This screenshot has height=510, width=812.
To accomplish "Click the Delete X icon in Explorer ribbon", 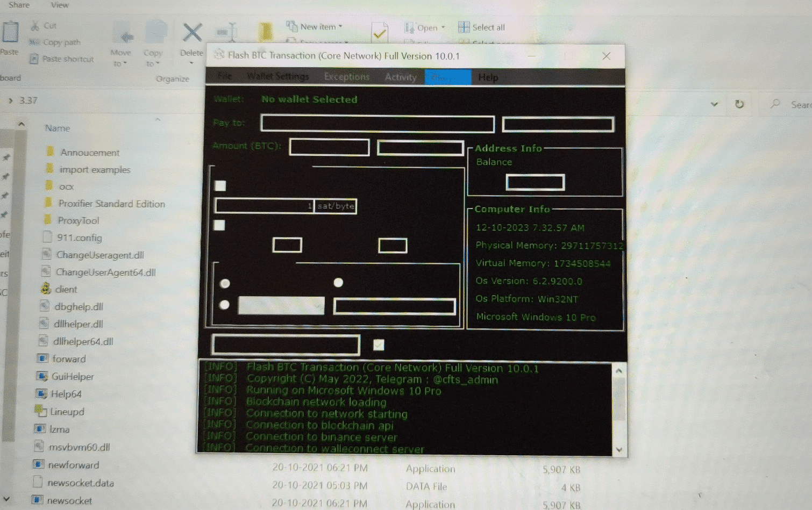I will click(192, 33).
